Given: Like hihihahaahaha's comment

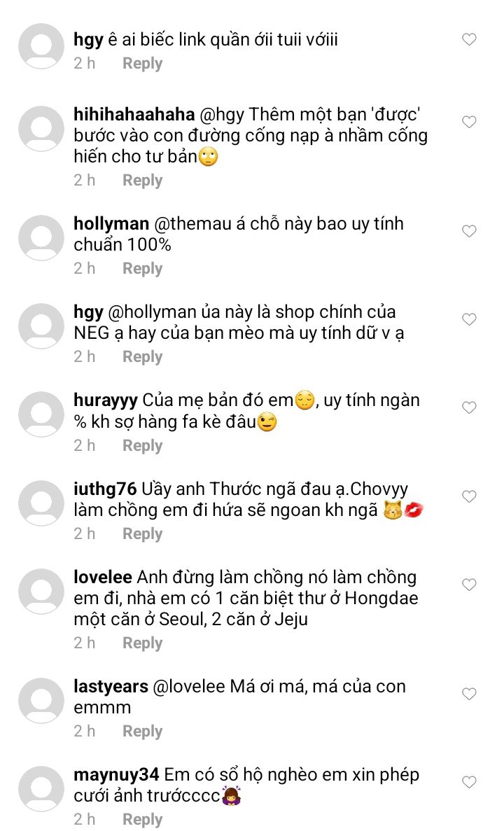Looking at the screenshot, I should click(x=469, y=122).
